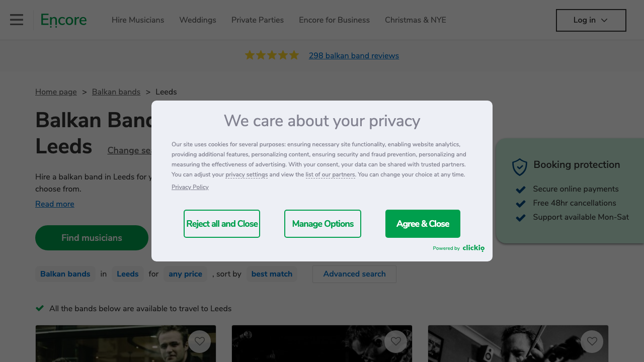The width and height of the screenshot is (644, 362).
Task: Click the five-star rating stars
Action: pos(272,55)
